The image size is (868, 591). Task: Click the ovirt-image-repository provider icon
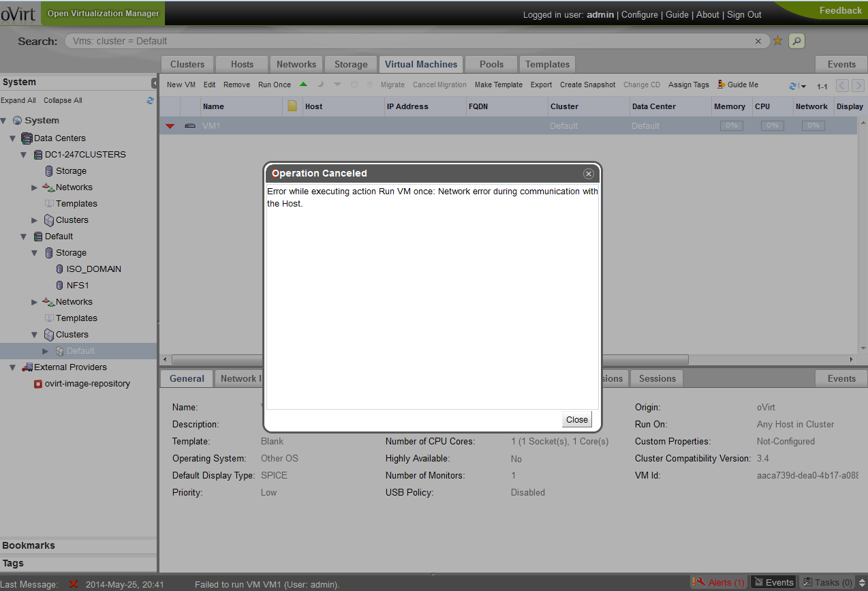(38, 384)
